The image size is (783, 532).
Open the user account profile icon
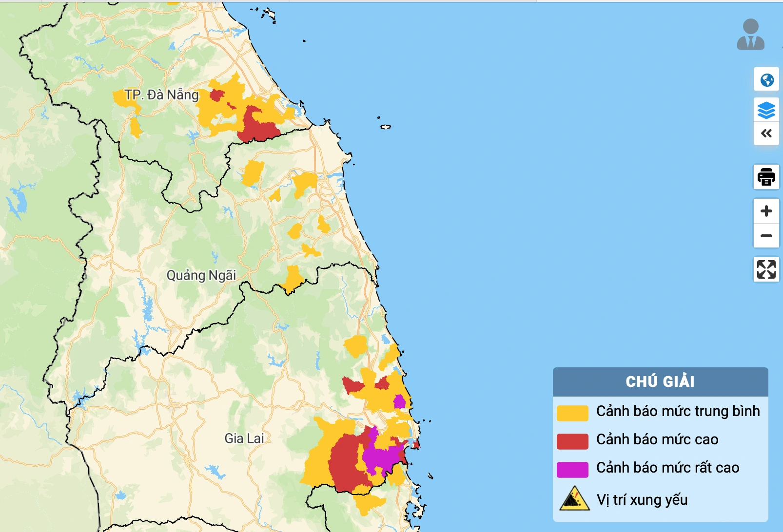click(x=750, y=35)
